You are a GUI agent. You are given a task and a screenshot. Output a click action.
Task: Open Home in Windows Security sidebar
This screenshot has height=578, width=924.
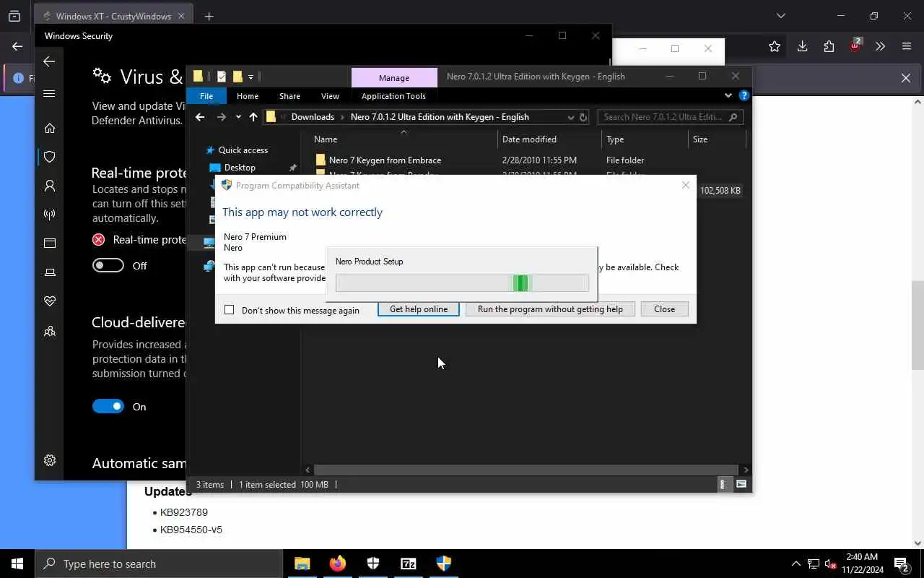tap(50, 128)
